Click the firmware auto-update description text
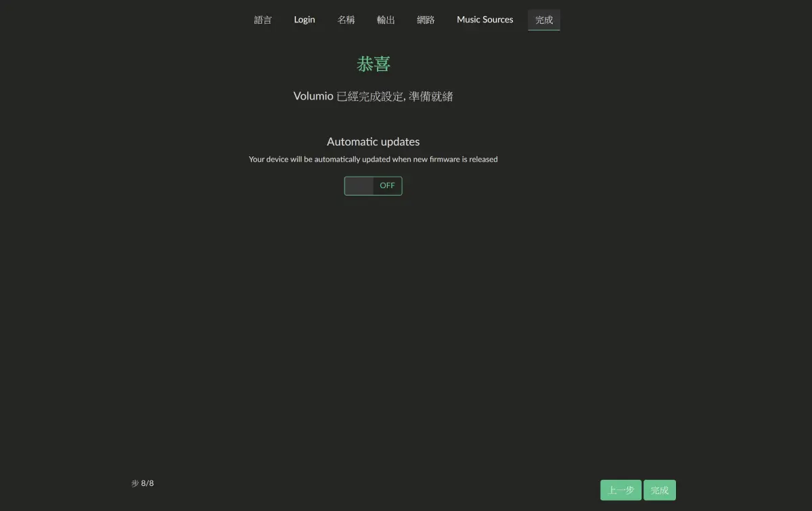 (373, 160)
